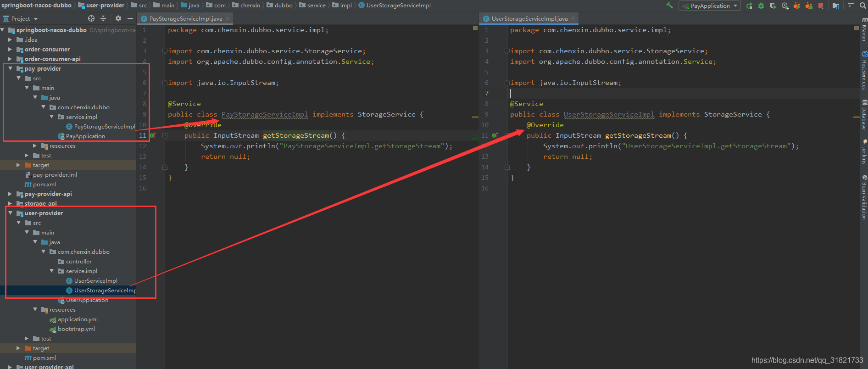This screenshot has width=868, height=369.
Task: Click the orange JRebel run icon
Action: click(797, 6)
